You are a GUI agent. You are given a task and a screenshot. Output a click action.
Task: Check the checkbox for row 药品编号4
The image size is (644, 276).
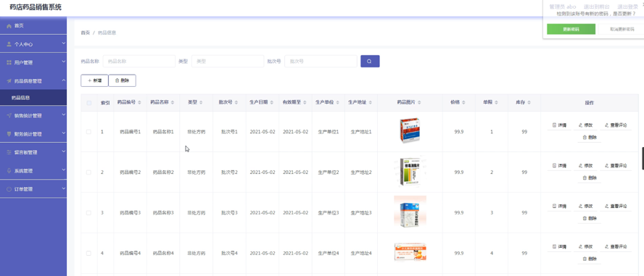[88, 253]
